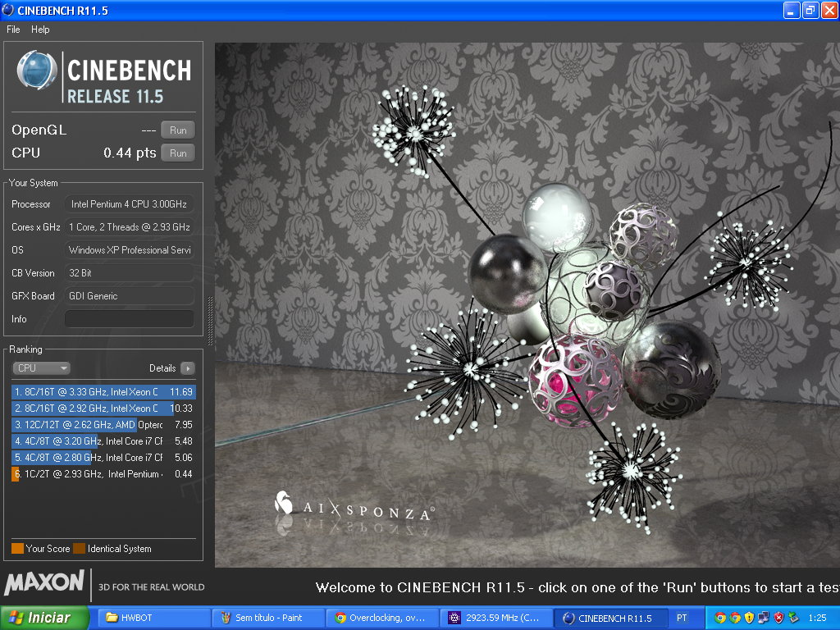Run the CPU benchmark
Viewport: 840px width, 630px height.
(178, 153)
